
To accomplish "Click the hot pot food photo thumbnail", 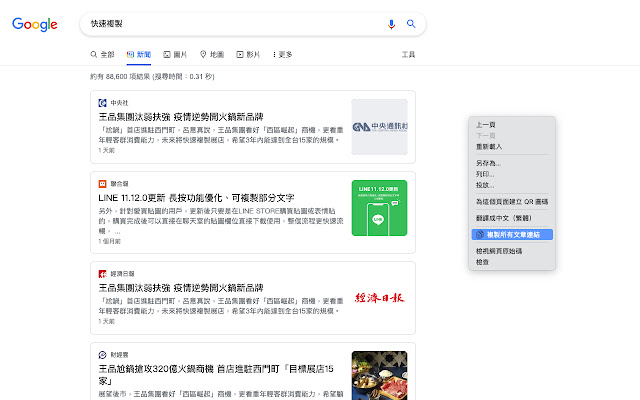I will tap(380, 376).
